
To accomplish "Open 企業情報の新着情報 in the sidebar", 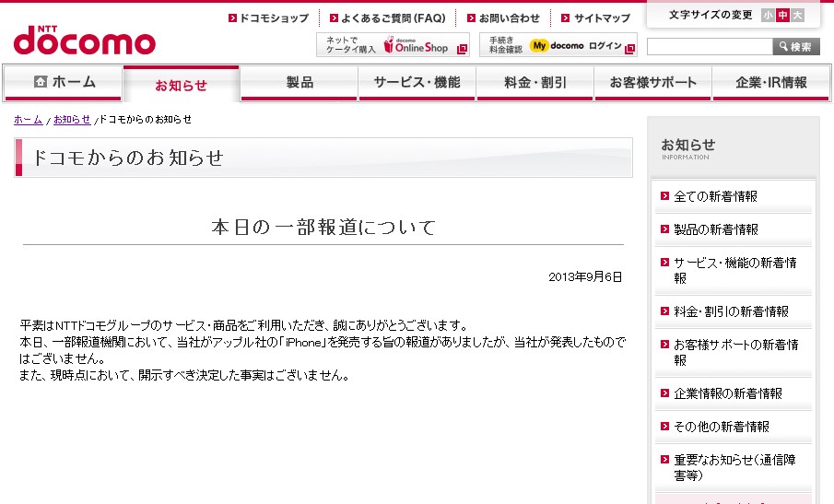I will point(728,393).
